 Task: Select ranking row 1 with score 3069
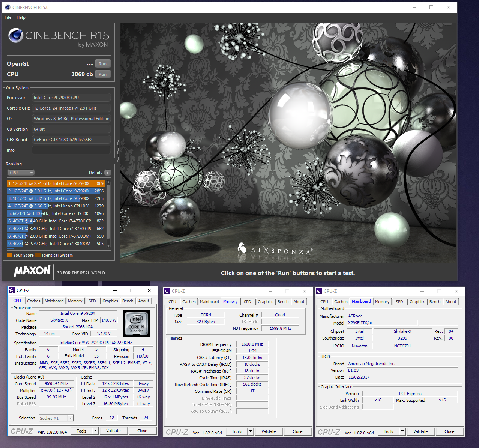click(x=56, y=183)
